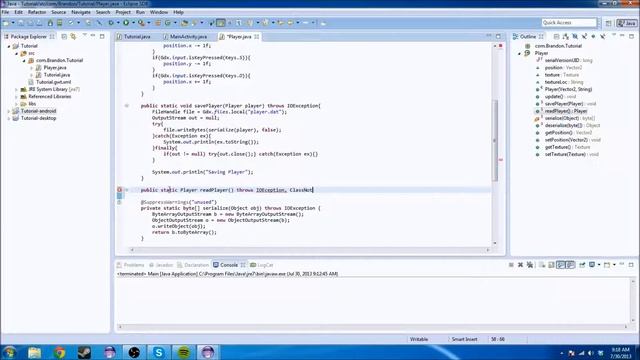This screenshot has height=360, width=640.
Task: Click the Clear Console icon
Action: click(x=542, y=265)
